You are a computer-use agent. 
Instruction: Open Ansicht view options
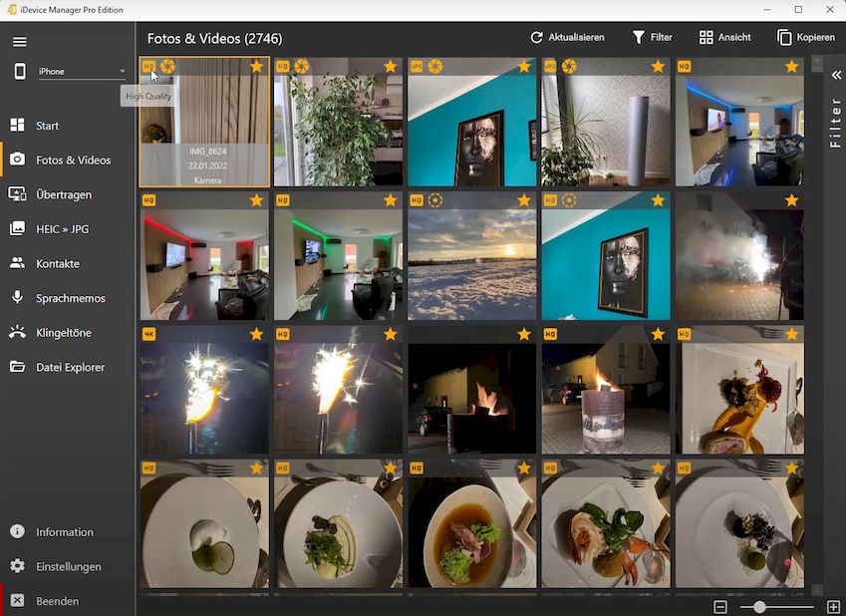click(x=725, y=37)
